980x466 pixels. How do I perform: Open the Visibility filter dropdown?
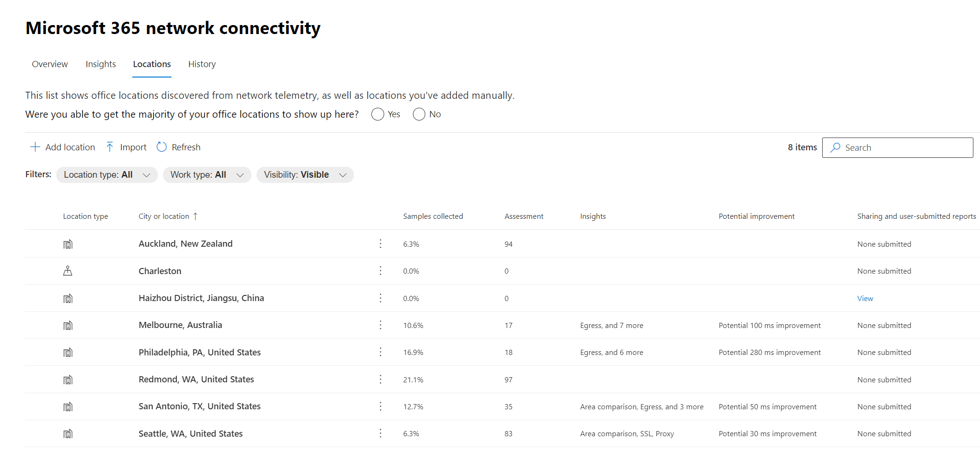pos(305,174)
